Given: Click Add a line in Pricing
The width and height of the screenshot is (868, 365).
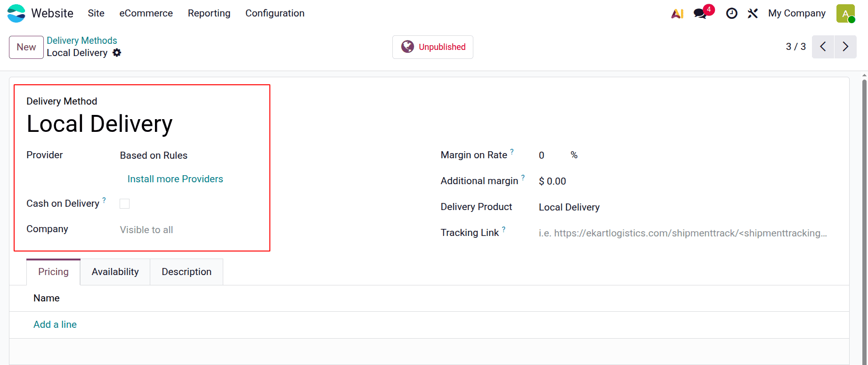Looking at the screenshot, I should point(55,324).
